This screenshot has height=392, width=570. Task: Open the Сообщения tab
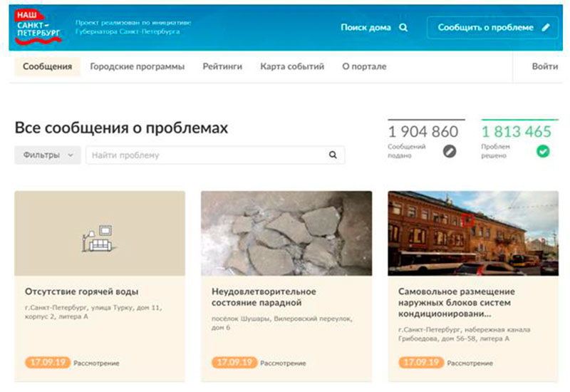coord(47,66)
